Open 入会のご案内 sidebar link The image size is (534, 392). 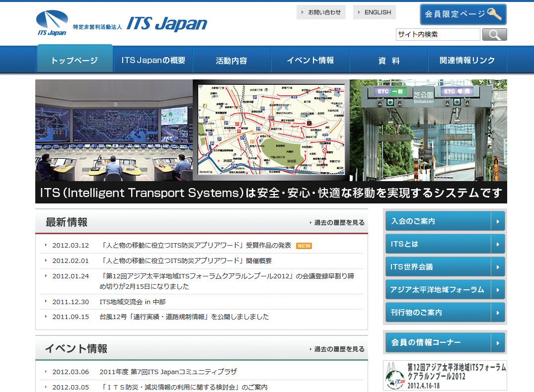pos(445,221)
